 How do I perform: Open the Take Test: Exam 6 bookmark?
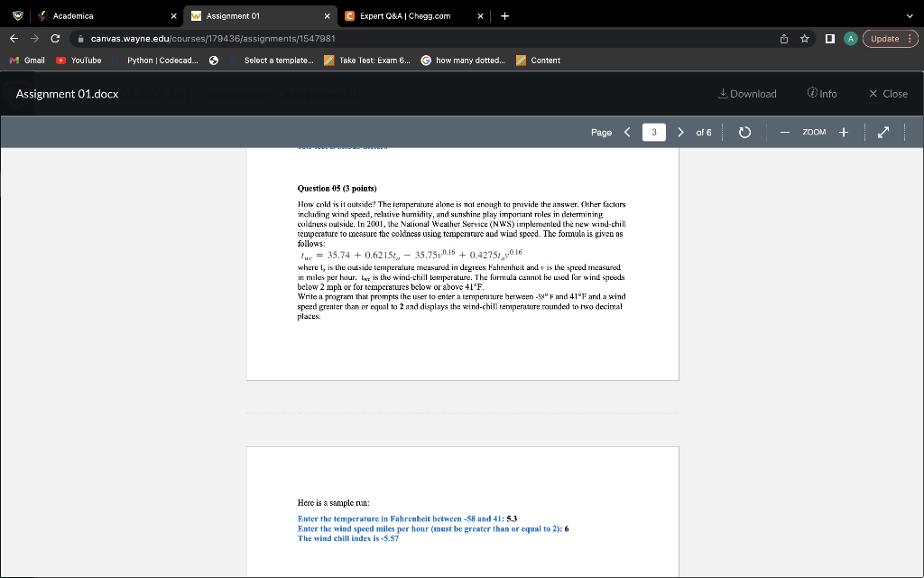(367, 61)
